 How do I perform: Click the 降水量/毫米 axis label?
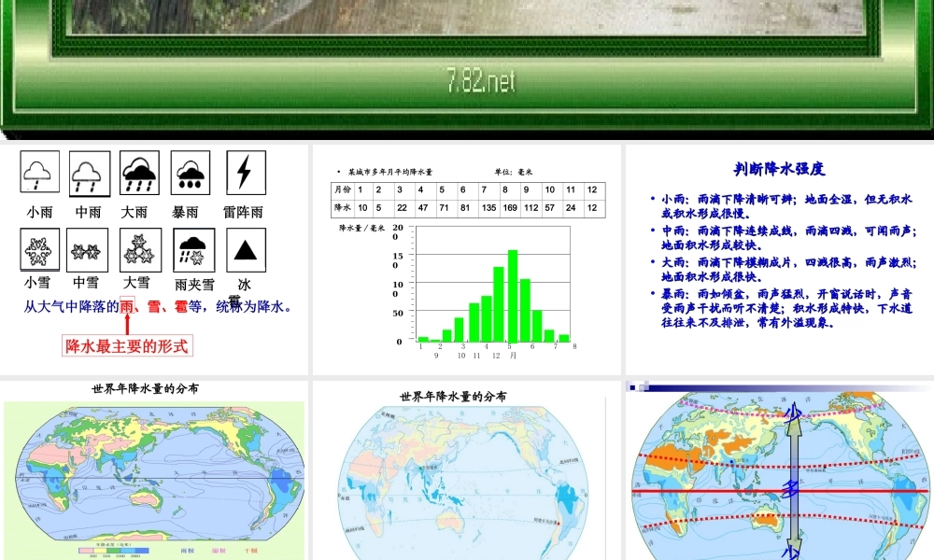coord(361,228)
